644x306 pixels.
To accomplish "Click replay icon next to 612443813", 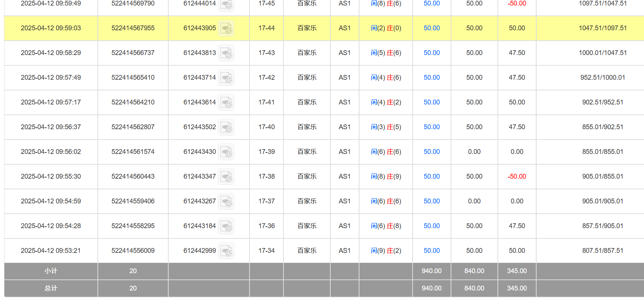I will pyautogui.click(x=226, y=53).
